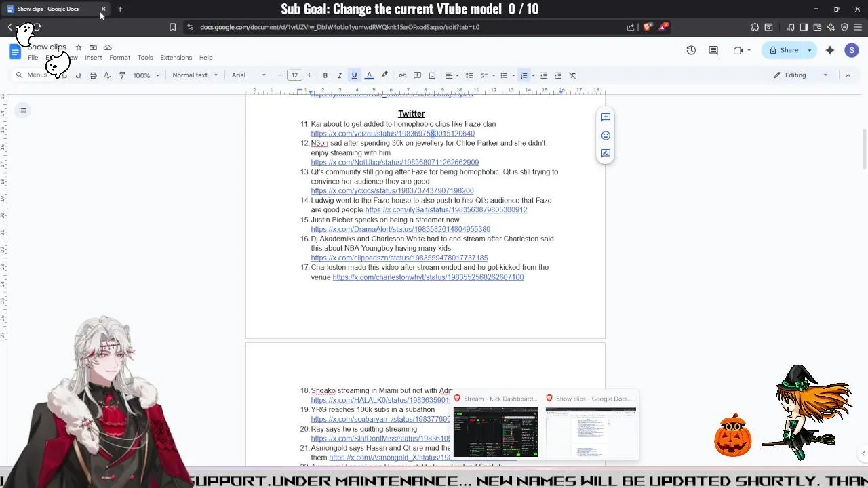Decrease the font size
868x488 pixels.
coord(280,75)
